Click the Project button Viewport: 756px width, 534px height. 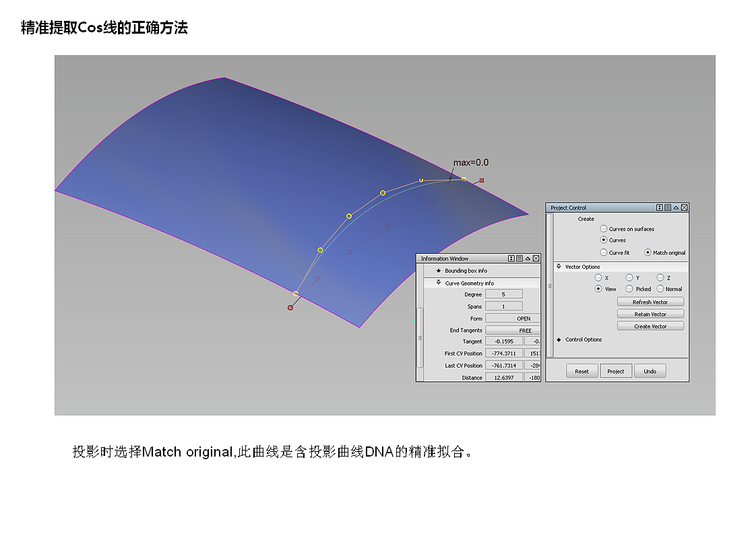[x=616, y=371]
